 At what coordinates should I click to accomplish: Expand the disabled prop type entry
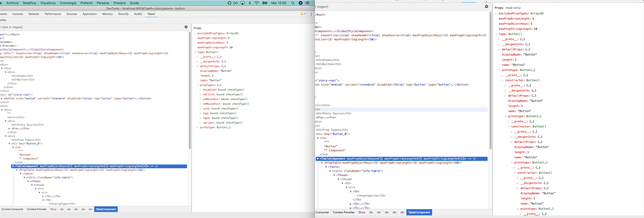(200, 90)
